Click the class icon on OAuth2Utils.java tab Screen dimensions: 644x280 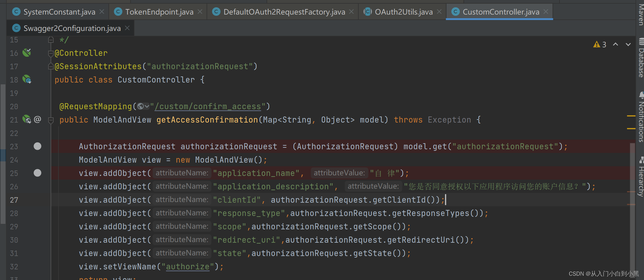coord(368,12)
